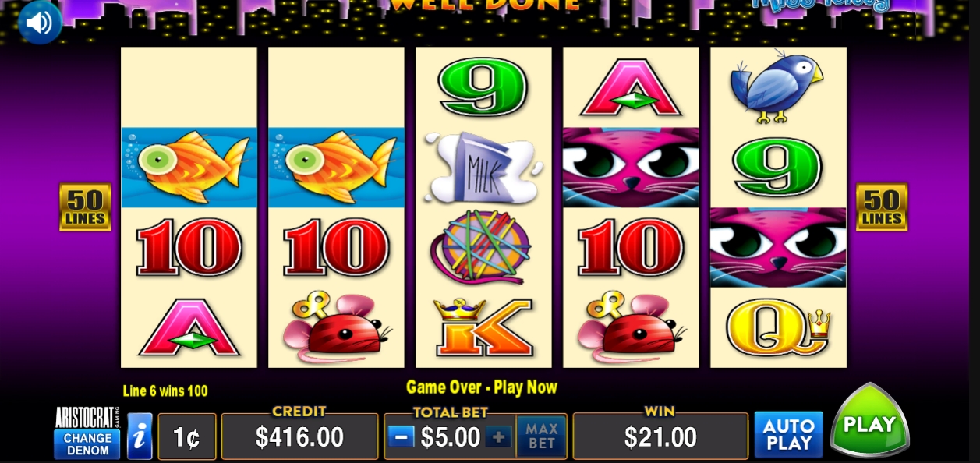Click the pink cat symbol on reel four
The width and height of the screenshot is (980, 463).
click(631, 168)
